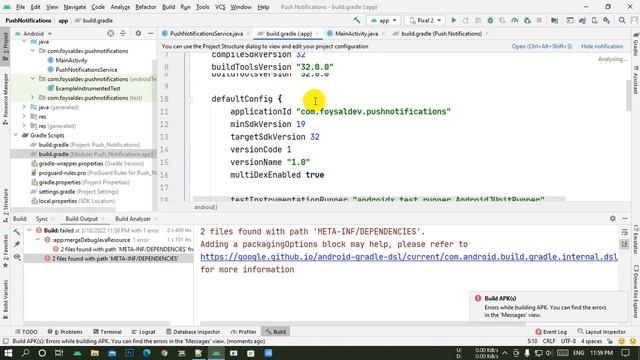Open Project panel gear settings
This screenshot has width=640, height=360.
tap(138, 33)
